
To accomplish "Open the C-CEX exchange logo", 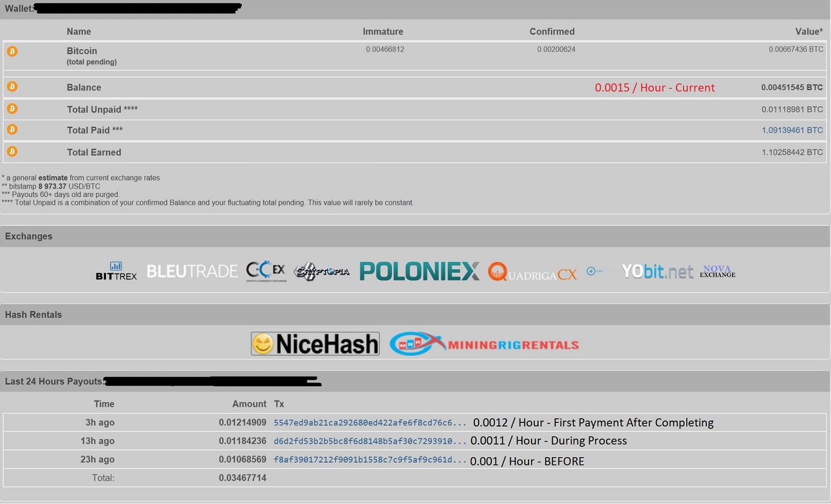I will pos(266,272).
